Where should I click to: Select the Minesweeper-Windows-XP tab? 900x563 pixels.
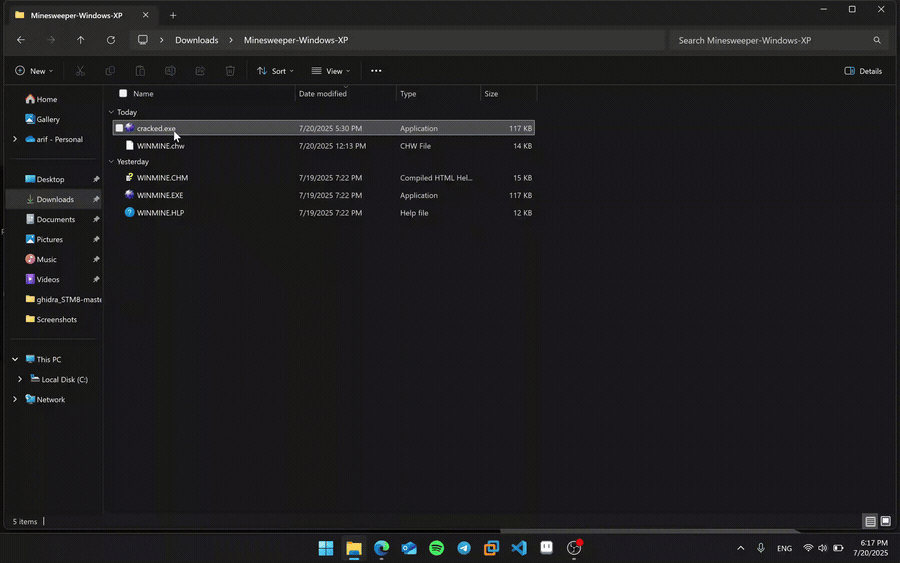(81, 15)
